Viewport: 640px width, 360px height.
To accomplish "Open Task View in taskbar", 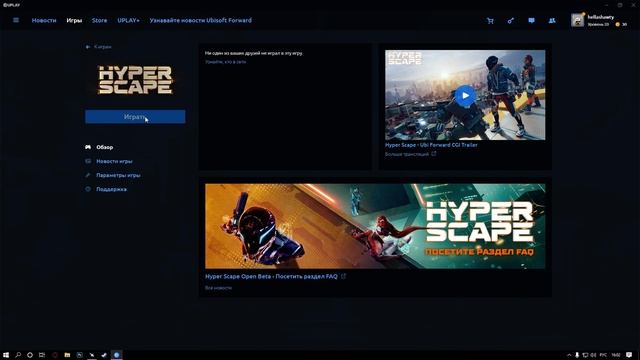I will 42,355.
